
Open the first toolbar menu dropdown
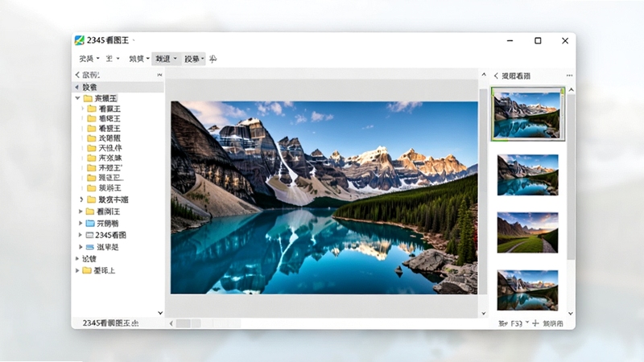pos(89,59)
